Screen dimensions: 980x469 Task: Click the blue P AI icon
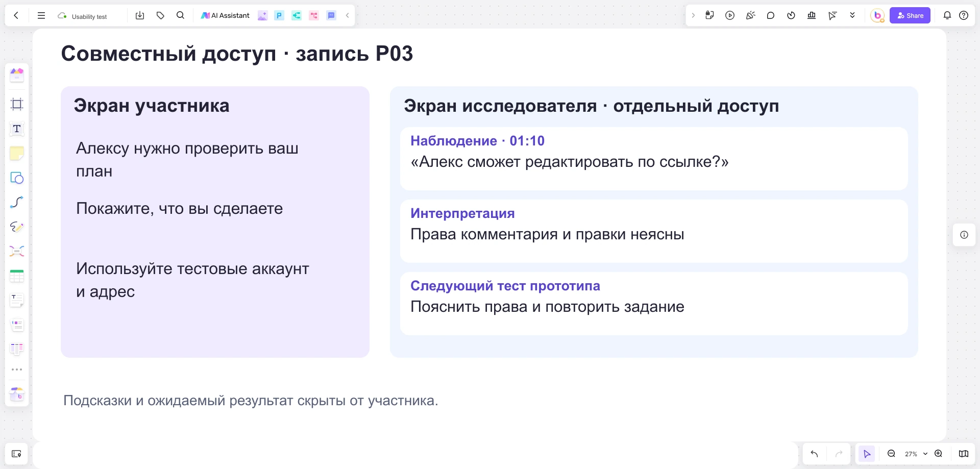tap(279, 15)
